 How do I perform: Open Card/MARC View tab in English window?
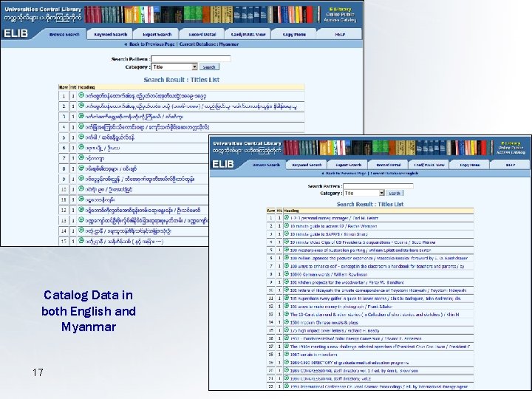[x=429, y=165]
